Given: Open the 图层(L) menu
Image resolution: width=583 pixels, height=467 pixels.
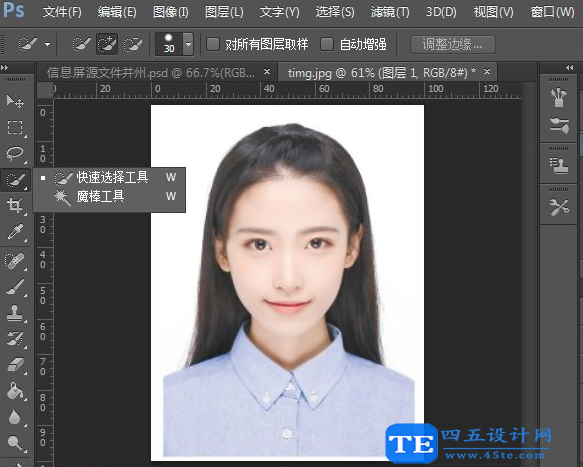Looking at the screenshot, I should tap(224, 12).
